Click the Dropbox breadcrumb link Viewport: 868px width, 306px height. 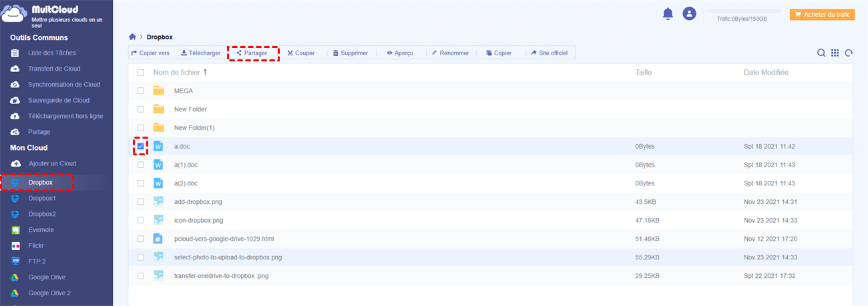pyautogui.click(x=160, y=37)
